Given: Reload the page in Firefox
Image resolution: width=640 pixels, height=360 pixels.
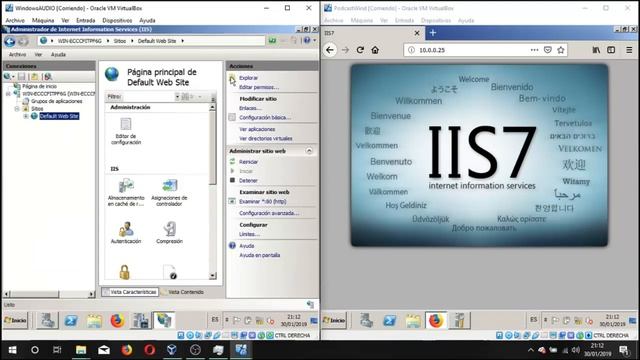Looking at the screenshot, I should click(x=360, y=50).
